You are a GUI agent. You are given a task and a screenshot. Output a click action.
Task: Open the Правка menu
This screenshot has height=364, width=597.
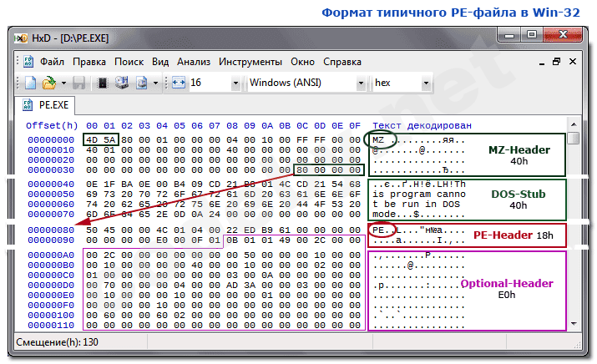pyautogui.click(x=89, y=62)
